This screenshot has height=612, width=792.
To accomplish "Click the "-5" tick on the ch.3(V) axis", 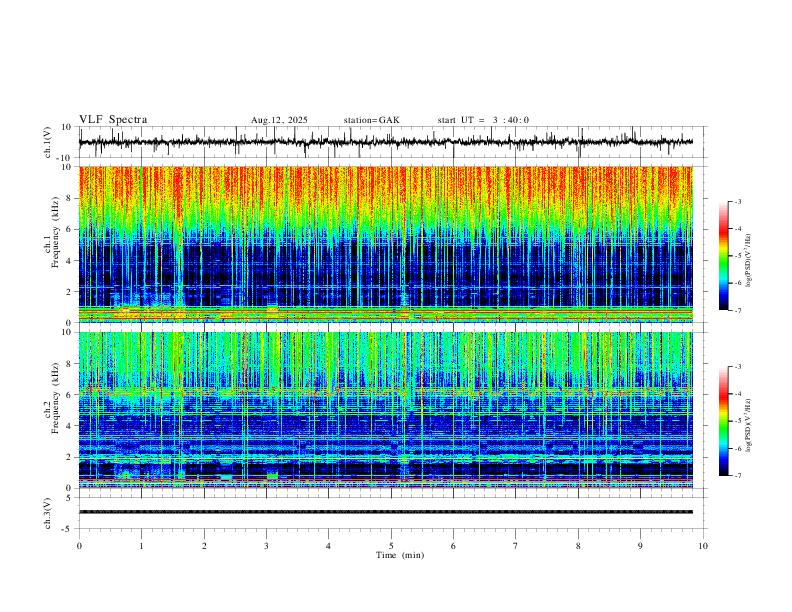I will coord(68,529).
